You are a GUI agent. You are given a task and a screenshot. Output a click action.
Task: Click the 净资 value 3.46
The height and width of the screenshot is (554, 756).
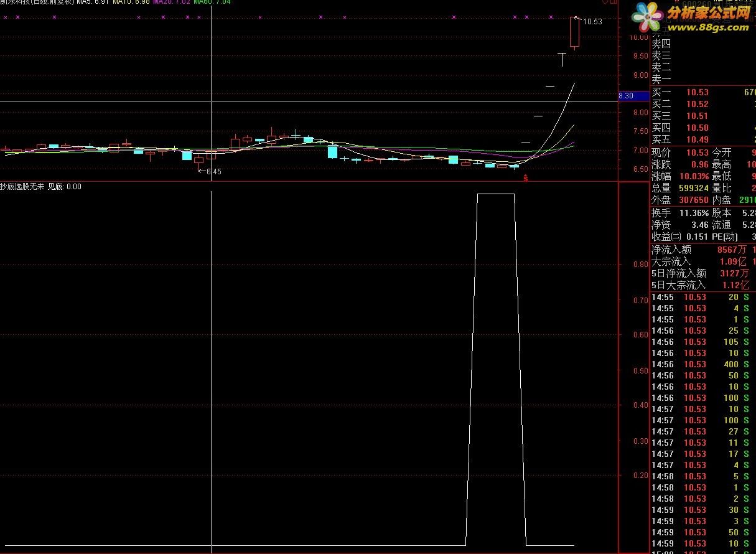point(699,225)
